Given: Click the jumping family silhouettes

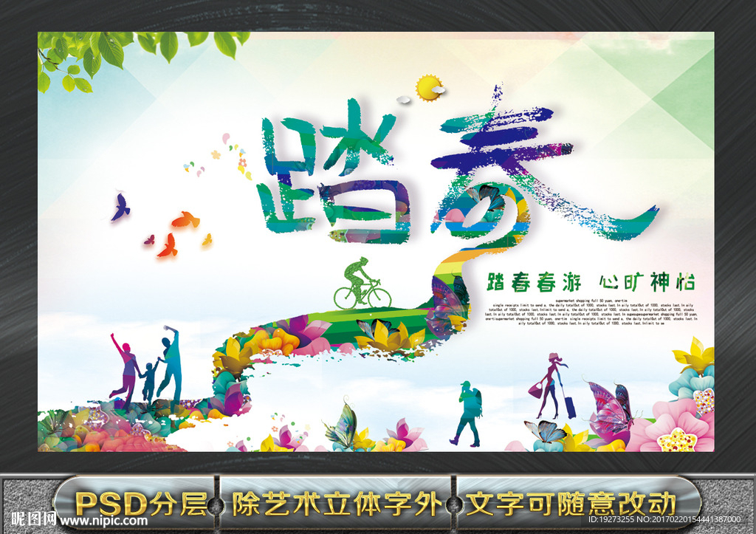Looking at the screenshot, I should pos(146,368).
